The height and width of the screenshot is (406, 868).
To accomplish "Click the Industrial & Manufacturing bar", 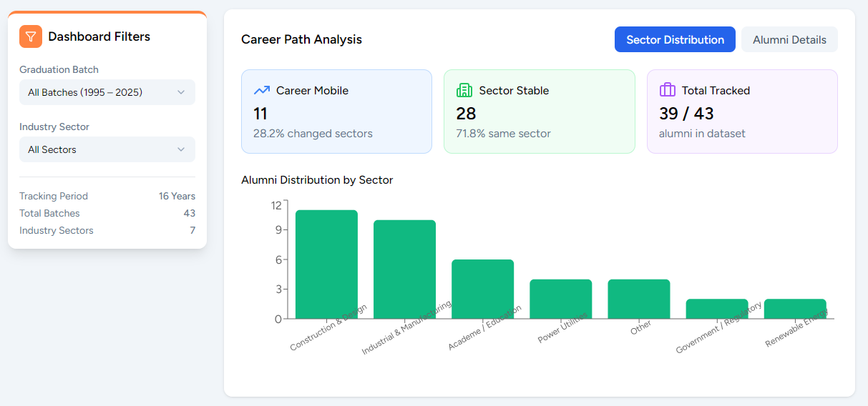I will click(x=404, y=269).
